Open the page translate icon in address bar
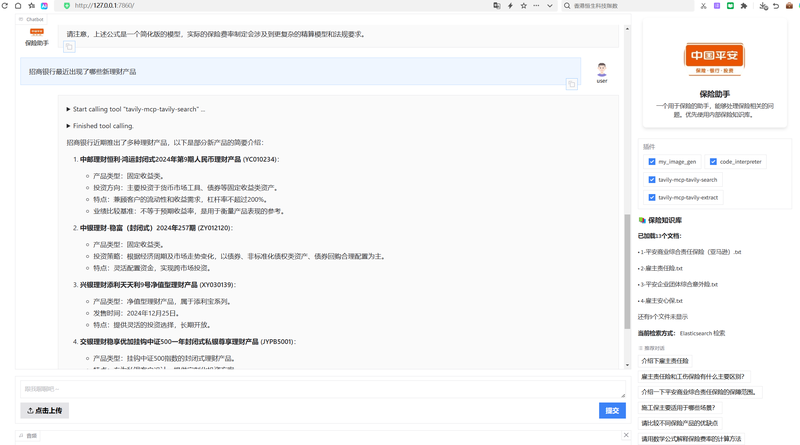This screenshot has height=445, width=800. 496,6
